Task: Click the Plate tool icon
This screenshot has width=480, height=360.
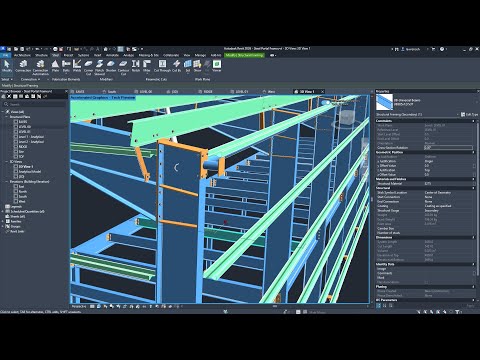Action: (x=55, y=66)
